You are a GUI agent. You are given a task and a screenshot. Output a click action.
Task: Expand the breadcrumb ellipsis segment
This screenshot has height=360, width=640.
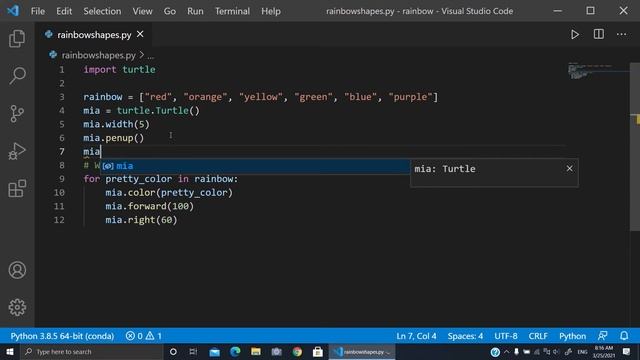pos(151,56)
